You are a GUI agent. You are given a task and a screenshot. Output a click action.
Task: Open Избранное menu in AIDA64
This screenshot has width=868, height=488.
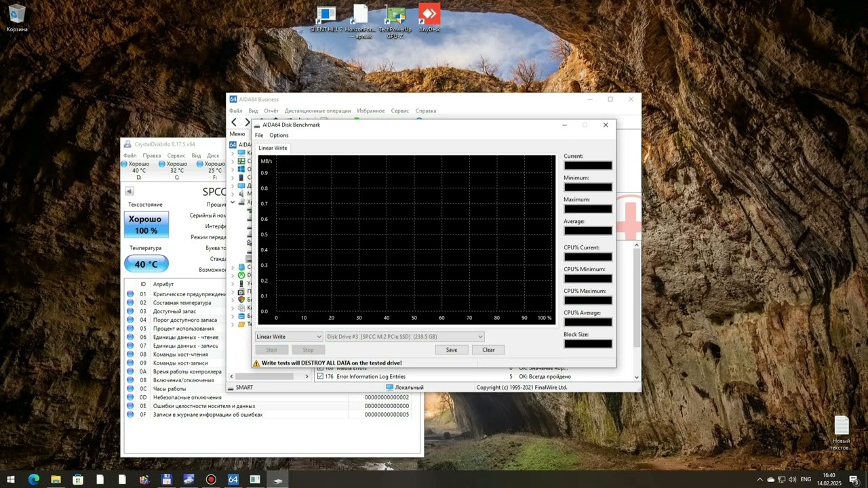(x=371, y=110)
